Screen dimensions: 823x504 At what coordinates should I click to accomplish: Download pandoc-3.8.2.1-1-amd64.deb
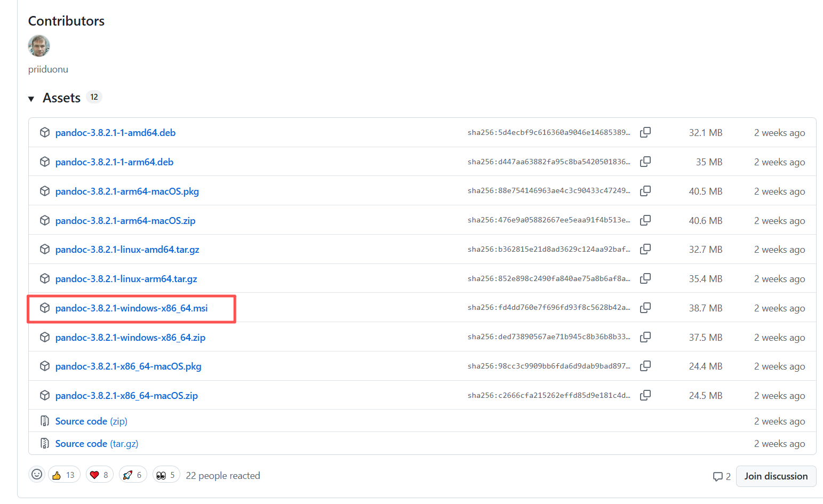coord(115,133)
